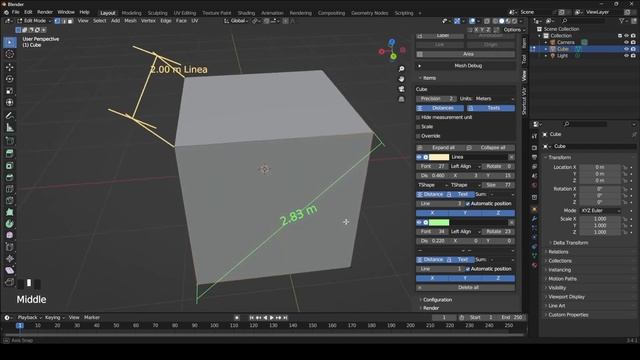Select the Shrink/Fatten tool
Screen dimensions: 640x360
10,258
